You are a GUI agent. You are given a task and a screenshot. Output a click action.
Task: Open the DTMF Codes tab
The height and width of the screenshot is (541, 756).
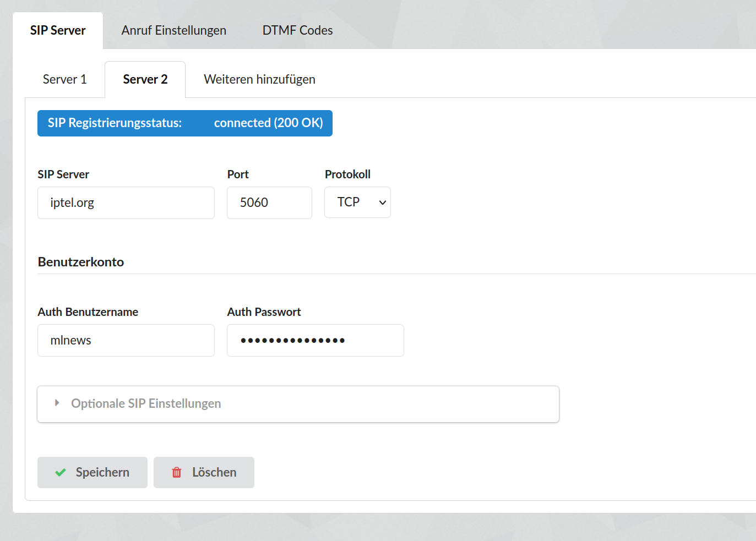point(297,30)
